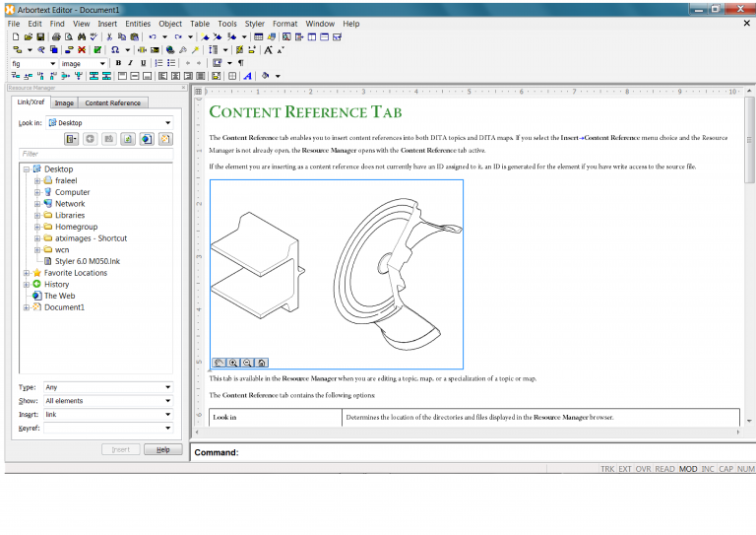
Task: Select the Styler 6.0 M050.lnk file
Action: [87, 261]
